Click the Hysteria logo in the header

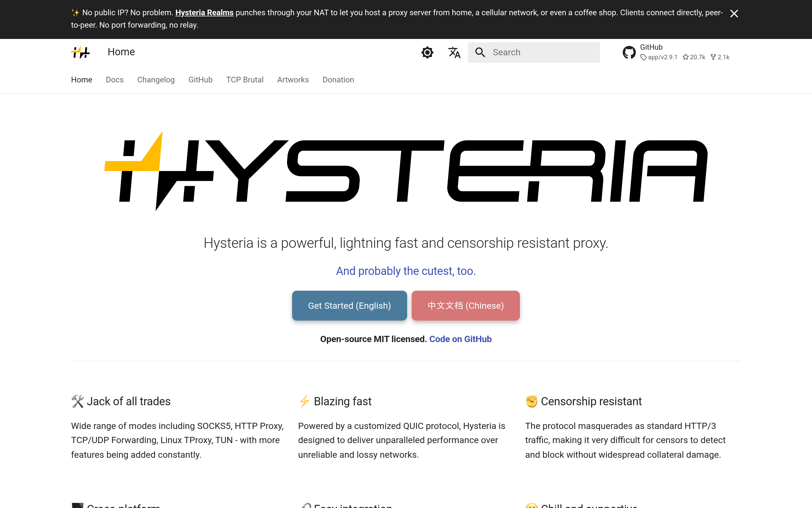(x=81, y=52)
